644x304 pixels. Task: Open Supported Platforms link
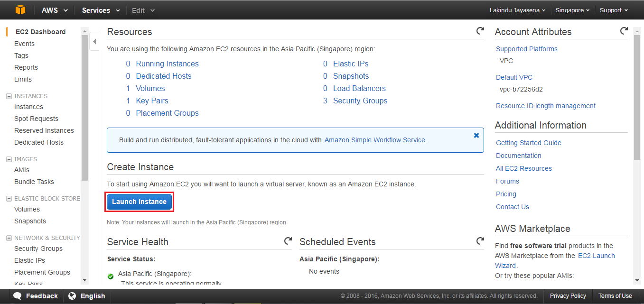pyautogui.click(x=527, y=49)
